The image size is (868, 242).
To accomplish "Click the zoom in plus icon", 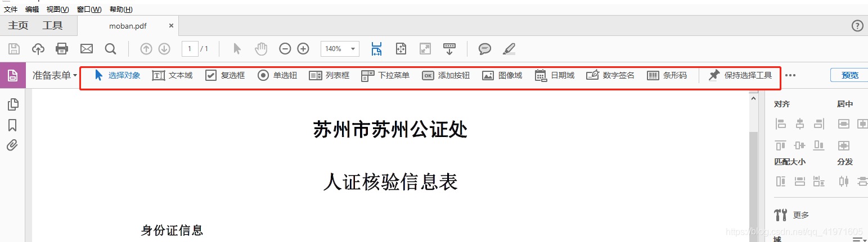I will (303, 49).
